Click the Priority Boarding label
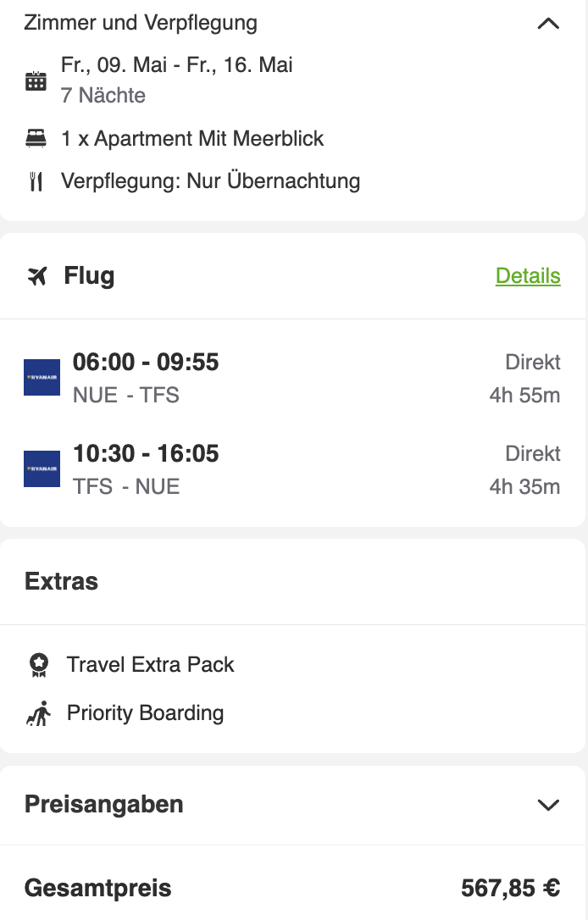This screenshot has height=920, width=588. click(146, 713)
